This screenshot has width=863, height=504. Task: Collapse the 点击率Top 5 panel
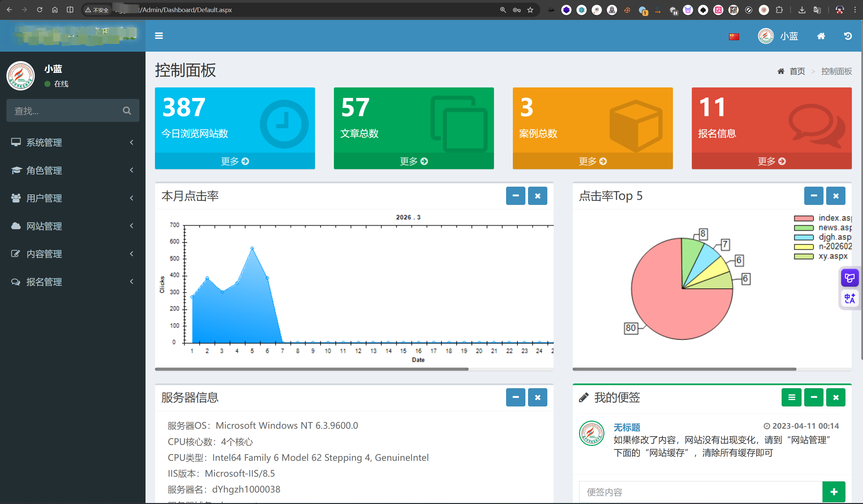[x=814, y=196]
